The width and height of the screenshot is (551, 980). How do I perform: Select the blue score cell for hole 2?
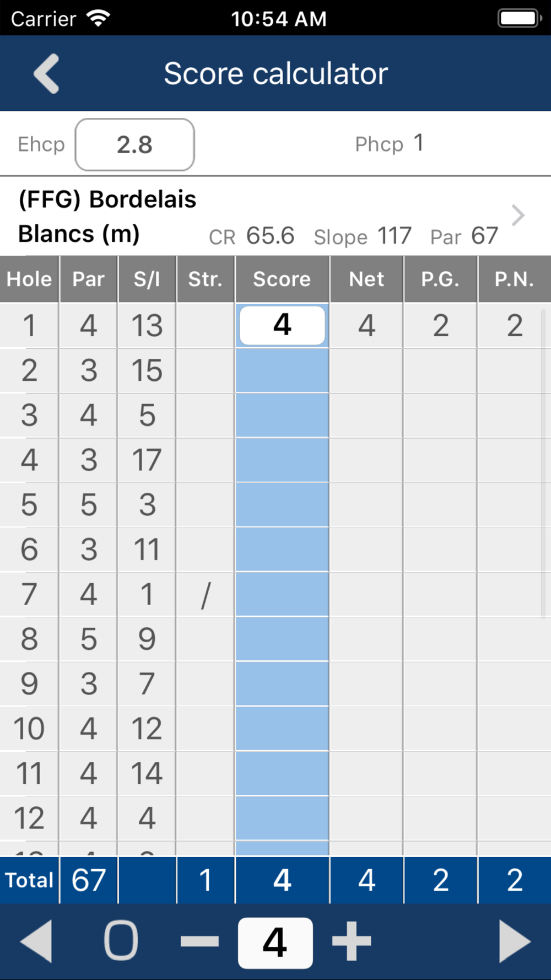(282, 370)
